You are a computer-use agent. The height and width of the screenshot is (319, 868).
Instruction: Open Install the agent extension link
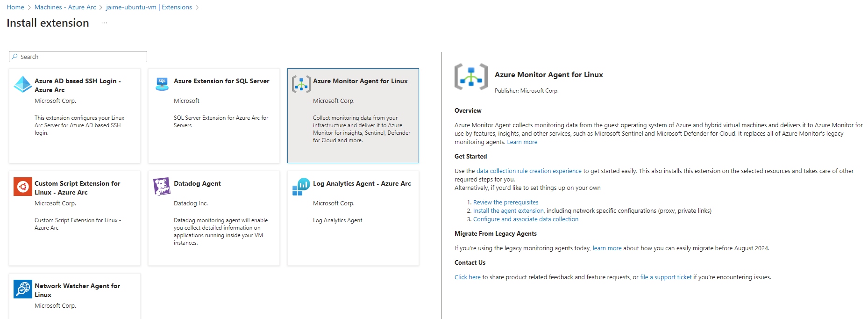coord(508,211)
